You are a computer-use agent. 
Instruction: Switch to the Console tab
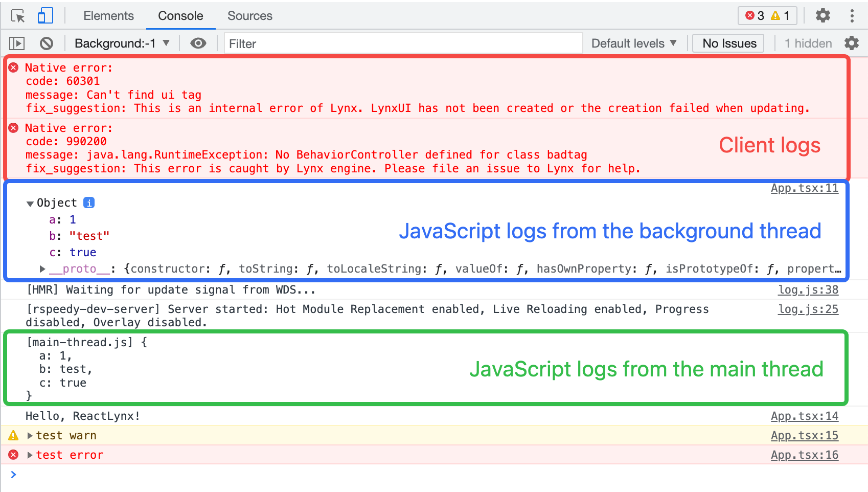[180, 16]
